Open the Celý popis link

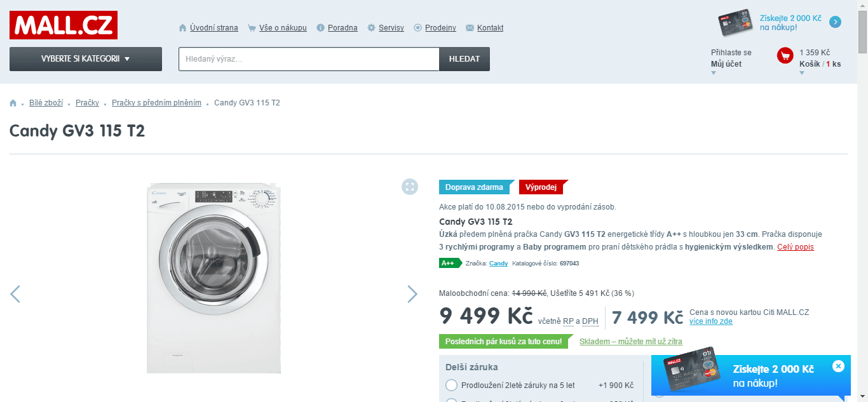pyautogui.click(x=796, y=247)
